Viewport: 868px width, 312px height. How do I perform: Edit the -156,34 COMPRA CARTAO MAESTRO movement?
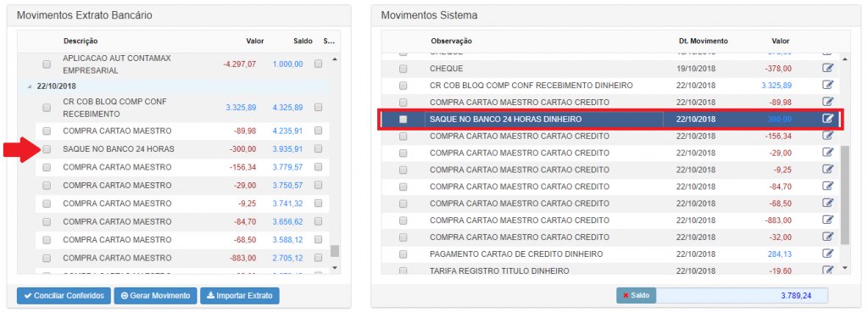[x=827, y=136]
